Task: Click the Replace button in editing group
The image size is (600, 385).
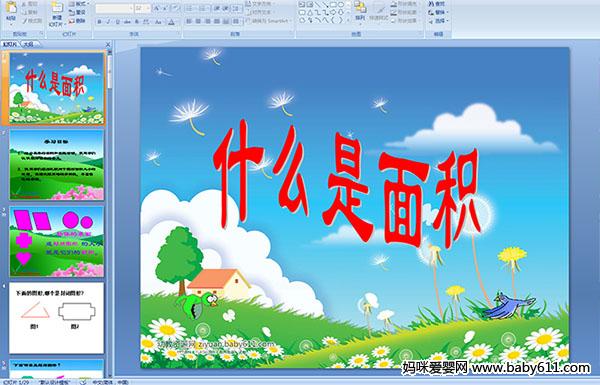Action: click(x=438, y=12)
